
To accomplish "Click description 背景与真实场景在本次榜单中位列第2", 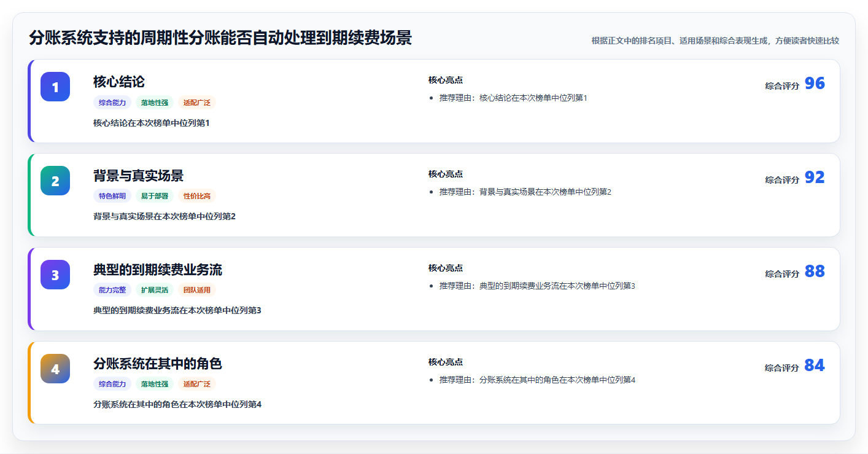I will [x=165, y=217].
